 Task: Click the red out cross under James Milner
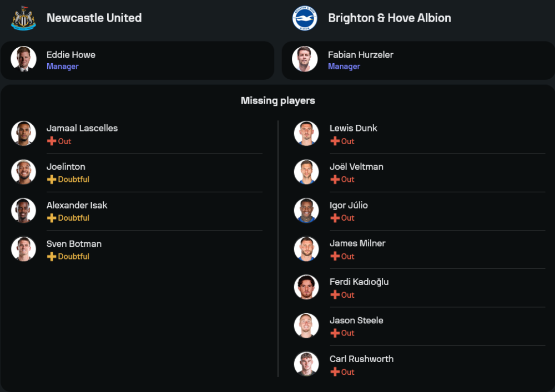point(335,257)
